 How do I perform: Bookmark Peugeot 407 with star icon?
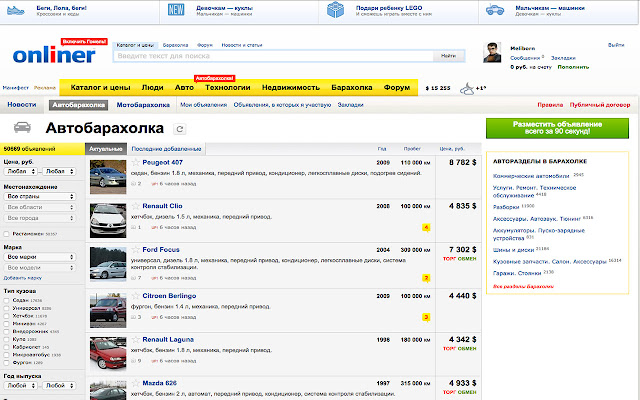136,162
